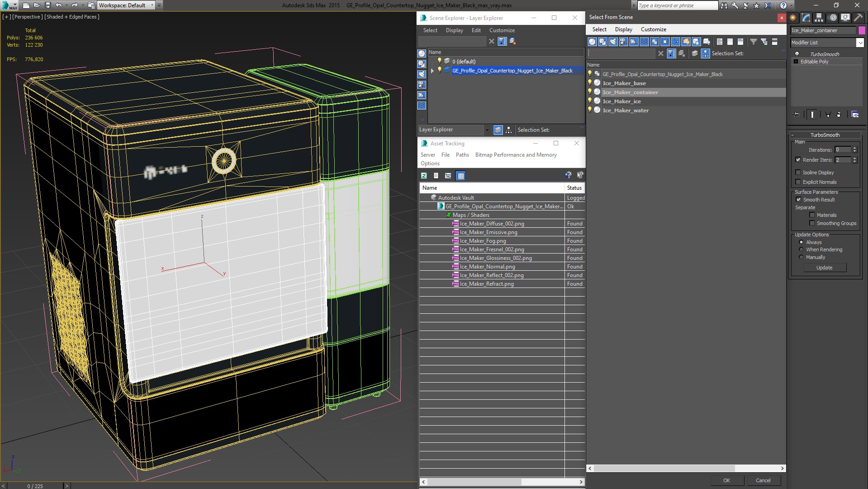This screenshot has width=868, height=489.
Task: Toggle Display Shapes filter in Select From Scene
Action: click(602, 42)
